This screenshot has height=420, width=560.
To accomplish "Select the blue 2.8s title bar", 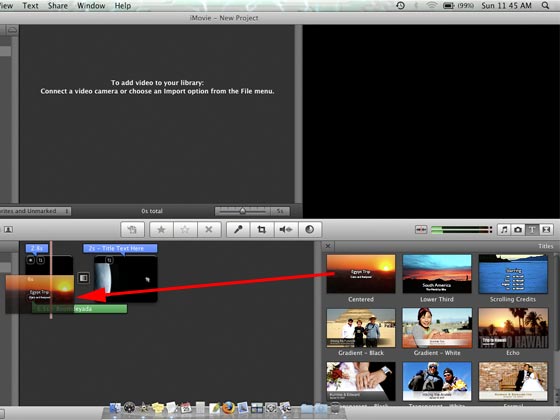I will pos(37,248).
